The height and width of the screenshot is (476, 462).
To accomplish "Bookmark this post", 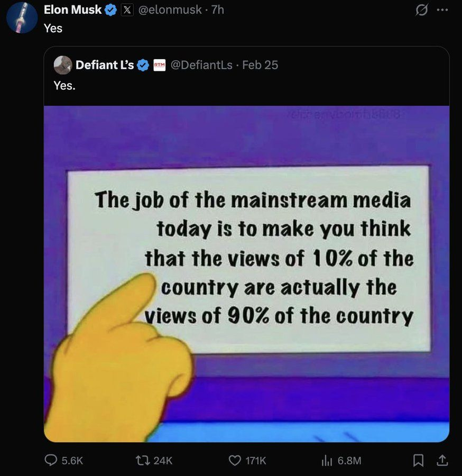I will (418, 460).
